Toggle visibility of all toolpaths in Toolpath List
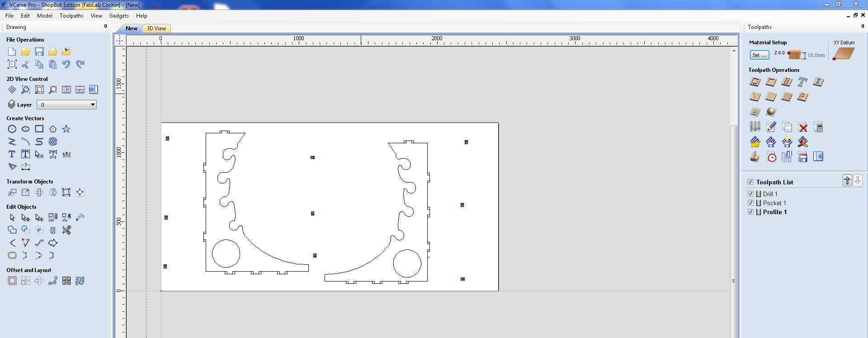The image size is (868, 338). 750,182
